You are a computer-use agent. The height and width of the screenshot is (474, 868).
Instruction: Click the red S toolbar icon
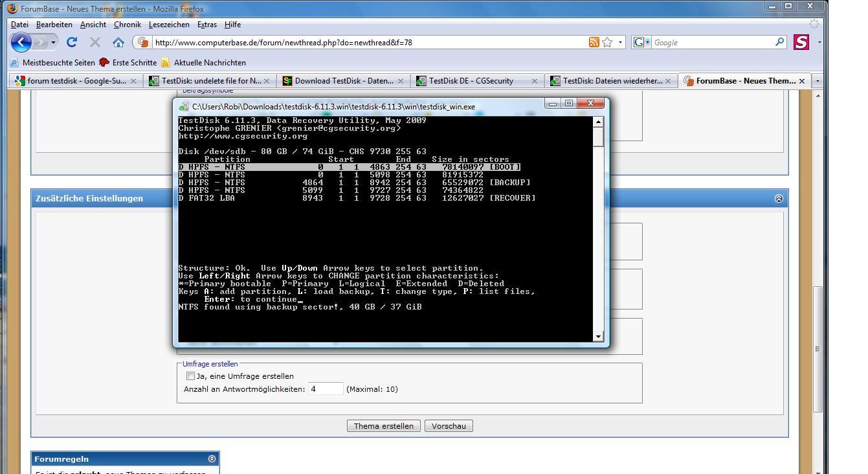[801, 42]
